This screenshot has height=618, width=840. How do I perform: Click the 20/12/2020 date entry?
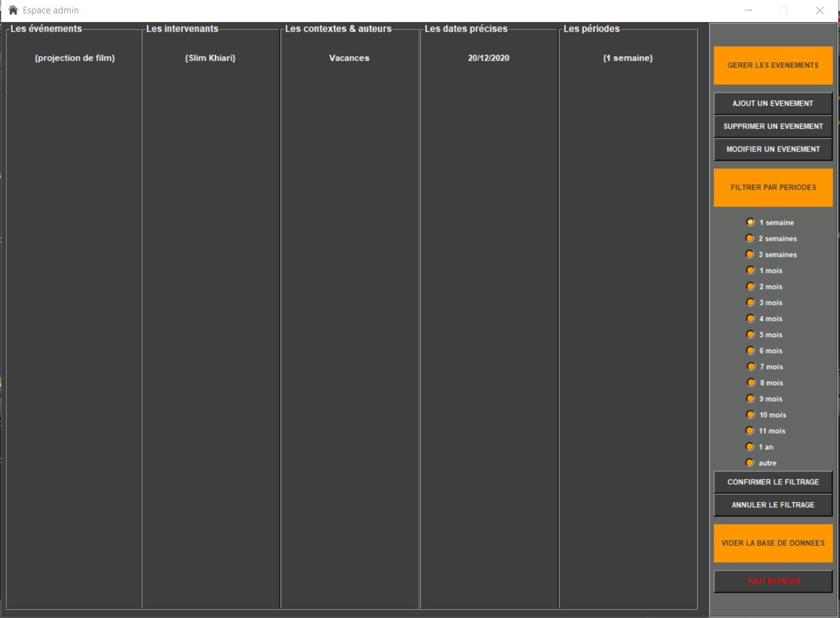coord(488,58)
